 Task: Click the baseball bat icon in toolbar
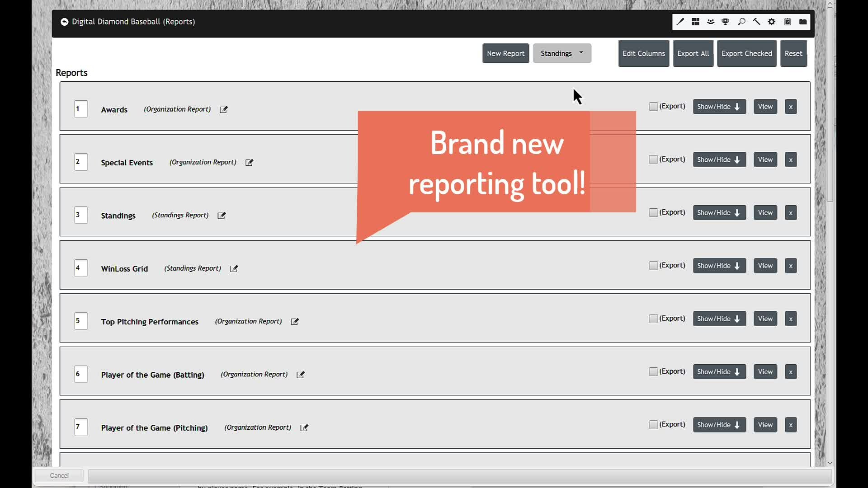click(680, 22)
